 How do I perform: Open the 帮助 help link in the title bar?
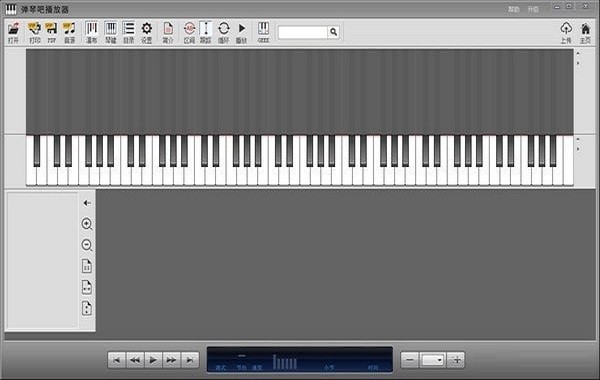tap(514, 9)
